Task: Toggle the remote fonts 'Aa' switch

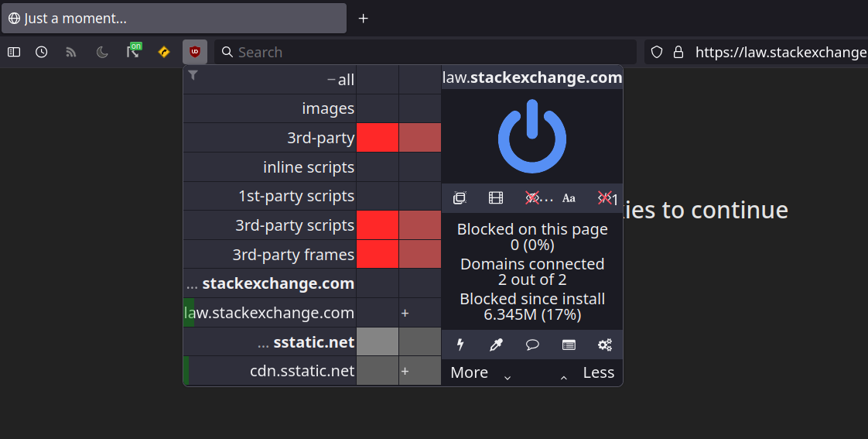Action: point(569,198)
